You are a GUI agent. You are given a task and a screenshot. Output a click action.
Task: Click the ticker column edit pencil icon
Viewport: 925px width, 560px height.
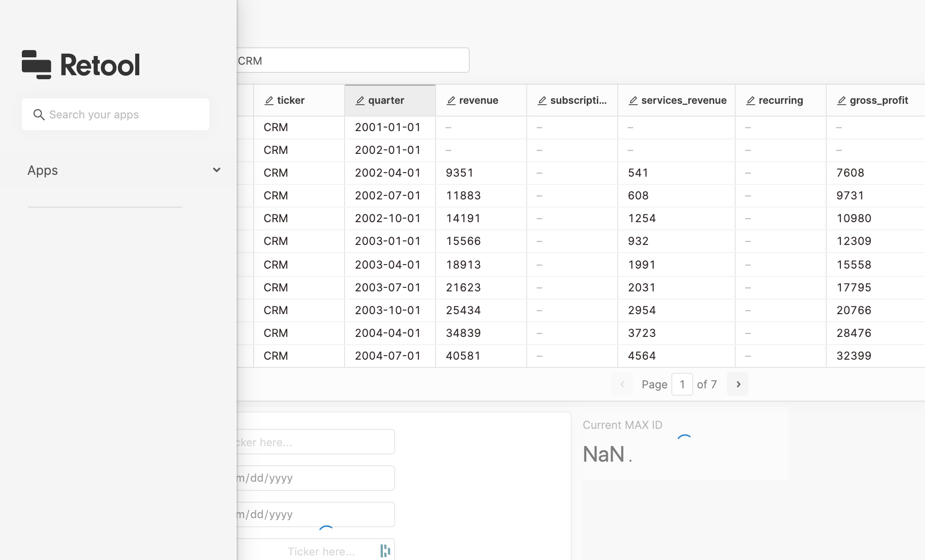point(269,101)
